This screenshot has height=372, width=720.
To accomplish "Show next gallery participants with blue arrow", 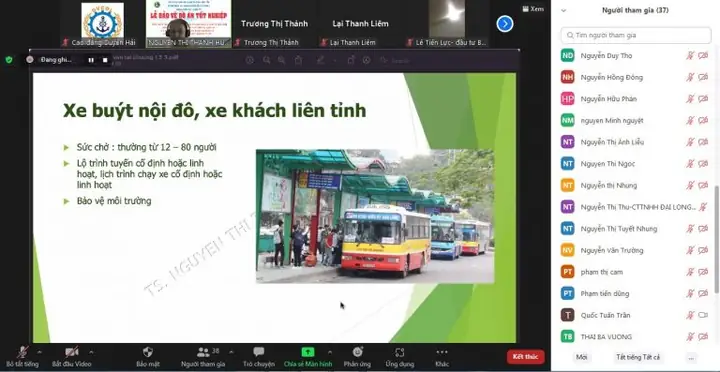I will [x=505, y=23].
